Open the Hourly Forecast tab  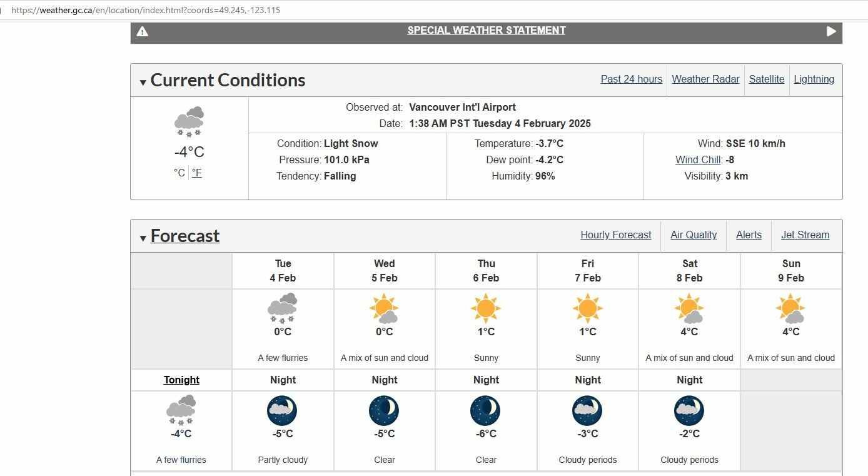pyautogui.click(x=616, y=235)
